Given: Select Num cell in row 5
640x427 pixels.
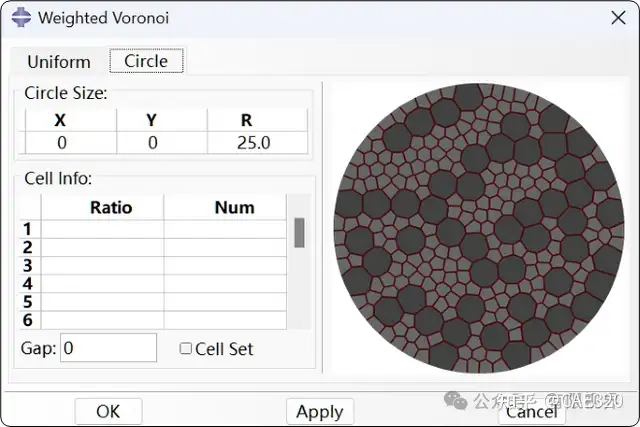Looking at the screenshot, I should (x=225, y=302).
